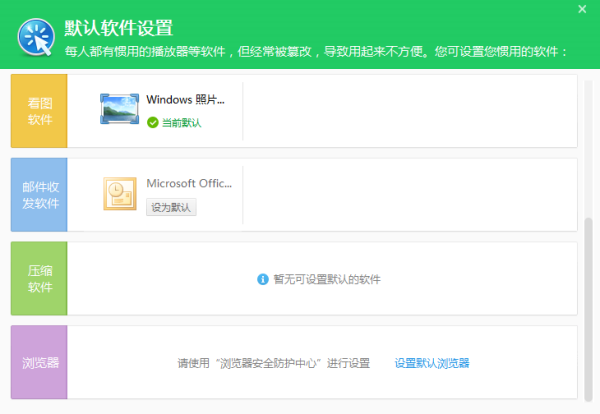Image resolution: width=600 pixels, height=414 pixels.
Task: Select the Windows Photo Viewer icon
Action: click(x=119, y=109)
